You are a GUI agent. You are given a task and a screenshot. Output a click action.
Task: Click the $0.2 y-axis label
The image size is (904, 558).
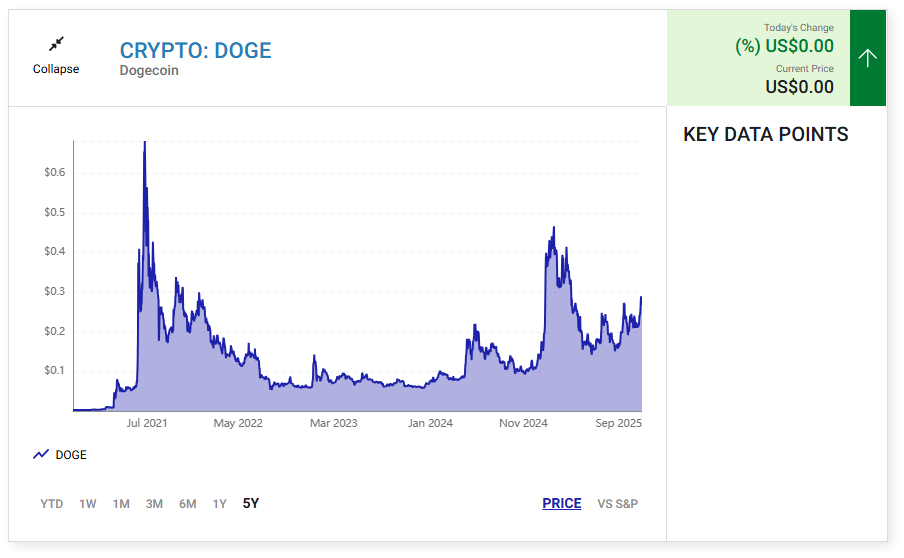55,331
